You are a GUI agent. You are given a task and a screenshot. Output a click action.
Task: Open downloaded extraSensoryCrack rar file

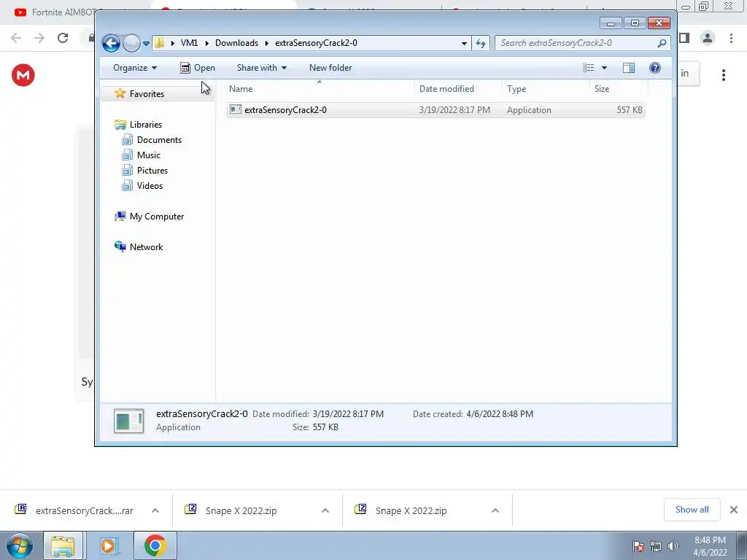pyautogui.click(x=74, y=510)
